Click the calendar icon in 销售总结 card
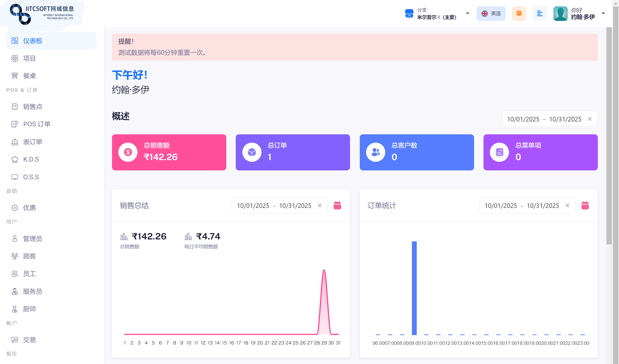 tap(337, 205)
